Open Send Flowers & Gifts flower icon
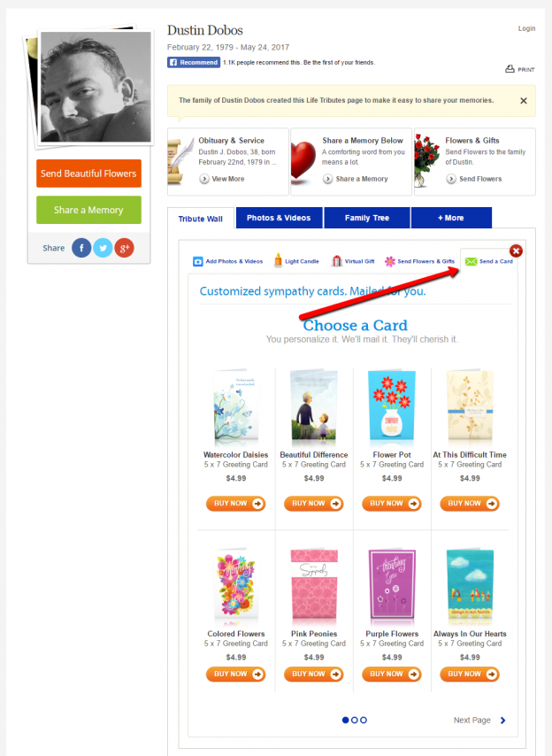This screenshot has height=756, width=552. click(390, 261)
